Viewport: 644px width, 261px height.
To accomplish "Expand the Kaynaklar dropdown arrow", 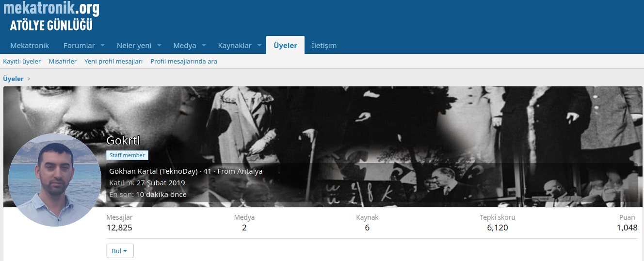I will point(259,46).
